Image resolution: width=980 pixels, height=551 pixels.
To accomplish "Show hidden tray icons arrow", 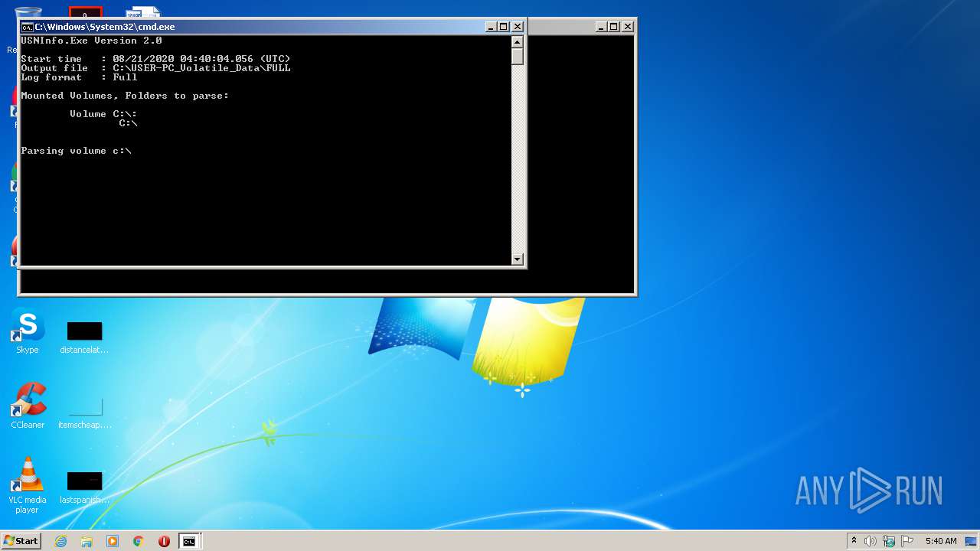I will click(x=854, y=541).
